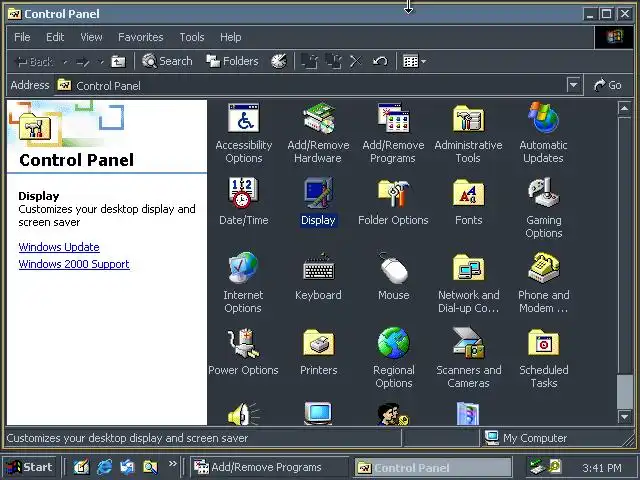Open Scanners and Cameras icon
The image size is (640, 480).
click(x=469, y=358)
